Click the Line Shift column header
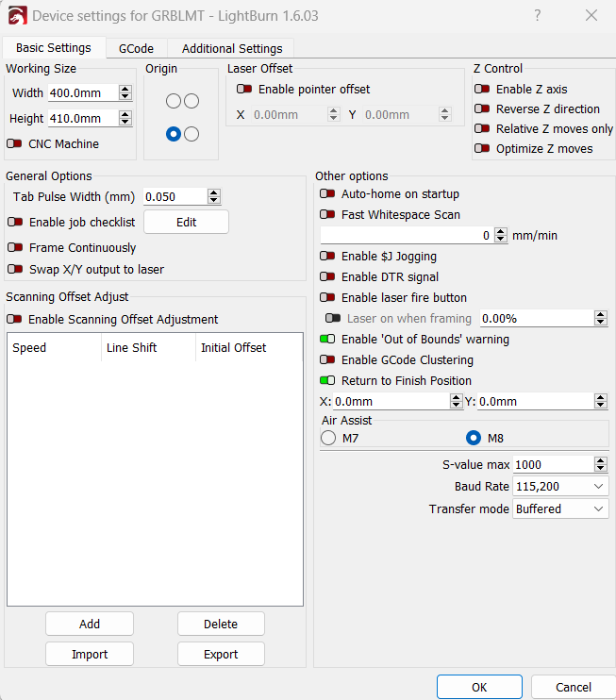The height and width of the screenshot is (700, 616). (149, 347)
